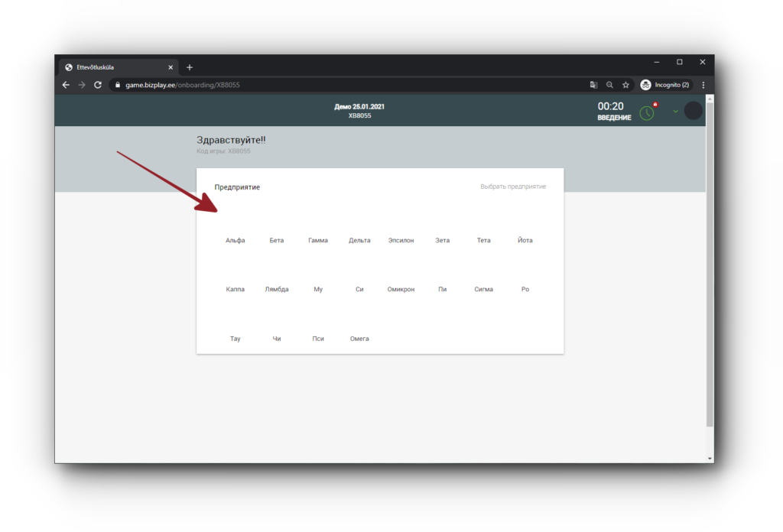Bookmark this page with the star icon
The image size is (783, 532).
tap(625, 85)
